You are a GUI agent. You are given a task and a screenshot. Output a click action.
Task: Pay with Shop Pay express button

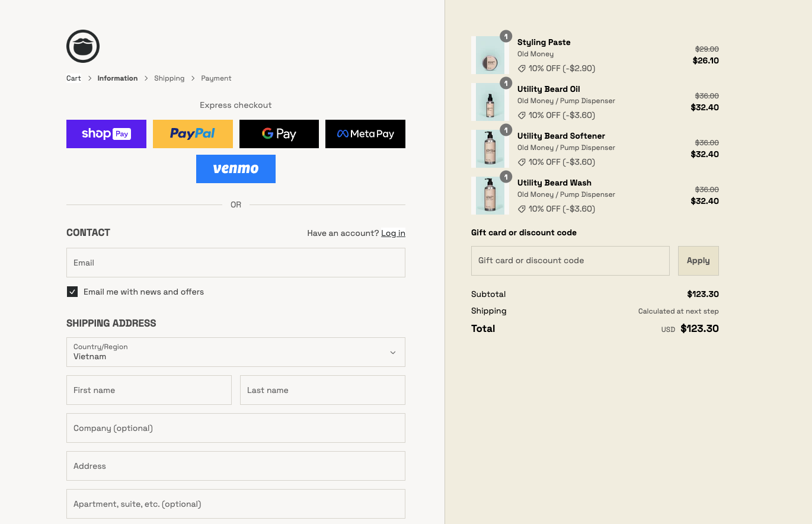pyautogui.click(x=106, y=134)
